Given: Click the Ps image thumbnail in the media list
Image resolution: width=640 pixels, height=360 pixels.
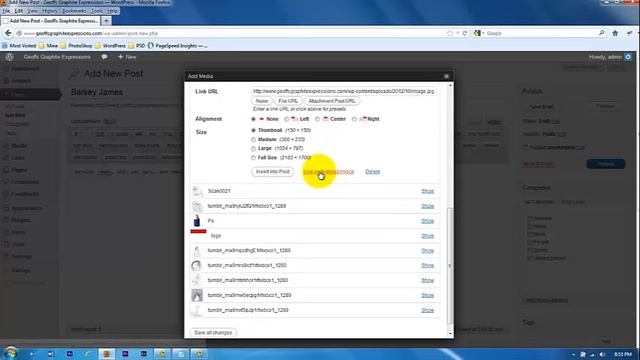Looking at the screenshot, I should [x=197, y=220].
